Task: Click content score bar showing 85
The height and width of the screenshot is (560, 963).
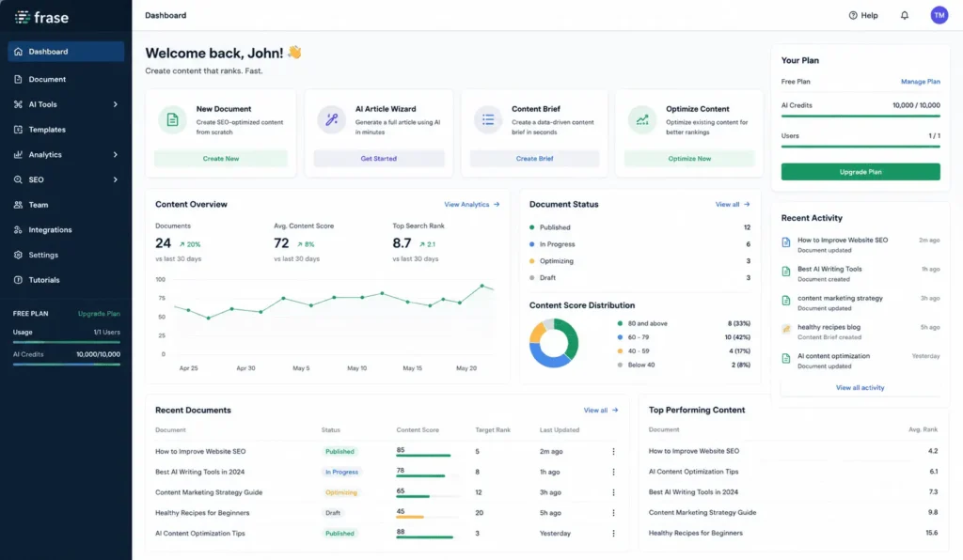Action: coord(423,456)
